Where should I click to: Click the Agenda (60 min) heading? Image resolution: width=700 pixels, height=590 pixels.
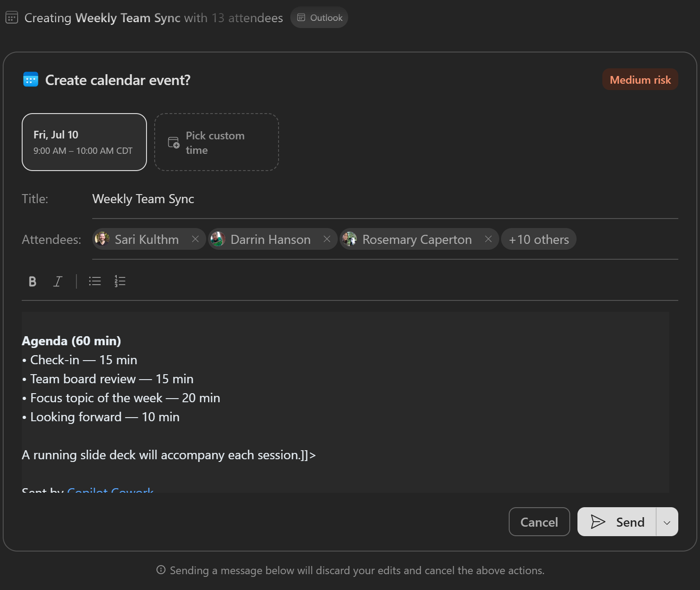pyautogui.click(x=71, y=341)
